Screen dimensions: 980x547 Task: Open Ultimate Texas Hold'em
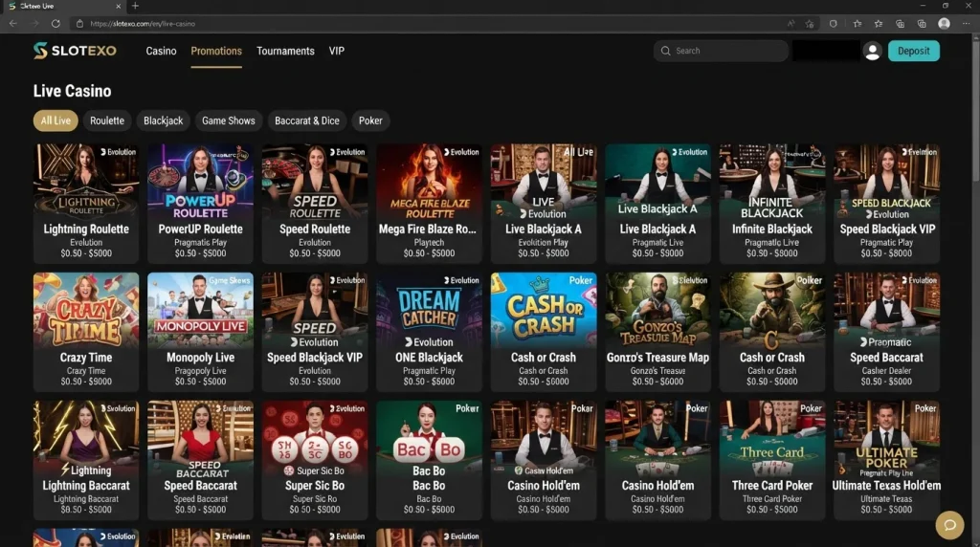click(x=887, y=460)
